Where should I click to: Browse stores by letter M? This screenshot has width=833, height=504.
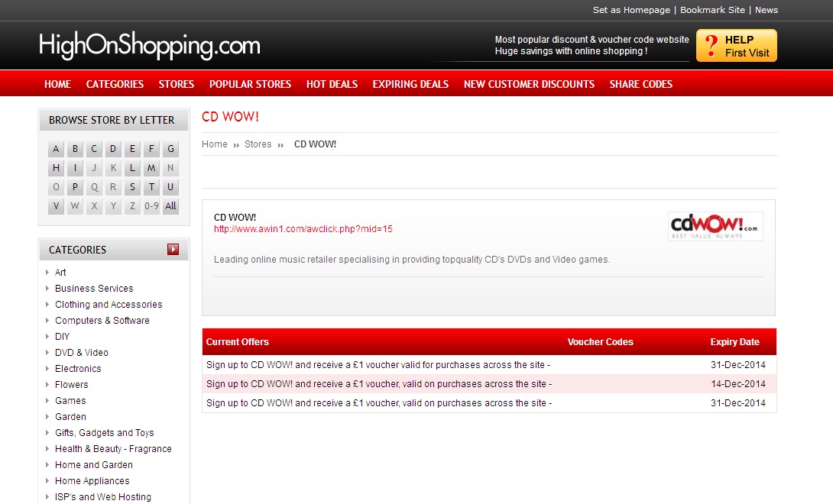tap(151, 168)
